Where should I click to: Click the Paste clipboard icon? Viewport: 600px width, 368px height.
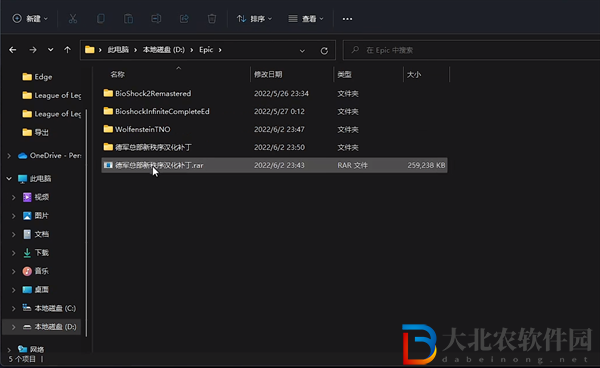(128, 18)
